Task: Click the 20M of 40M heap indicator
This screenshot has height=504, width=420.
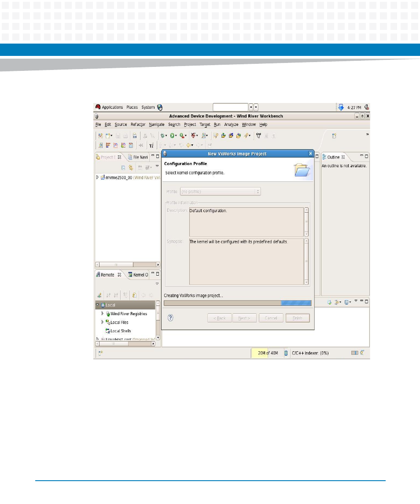Action: pyautogui.click(x=268, y=353)
